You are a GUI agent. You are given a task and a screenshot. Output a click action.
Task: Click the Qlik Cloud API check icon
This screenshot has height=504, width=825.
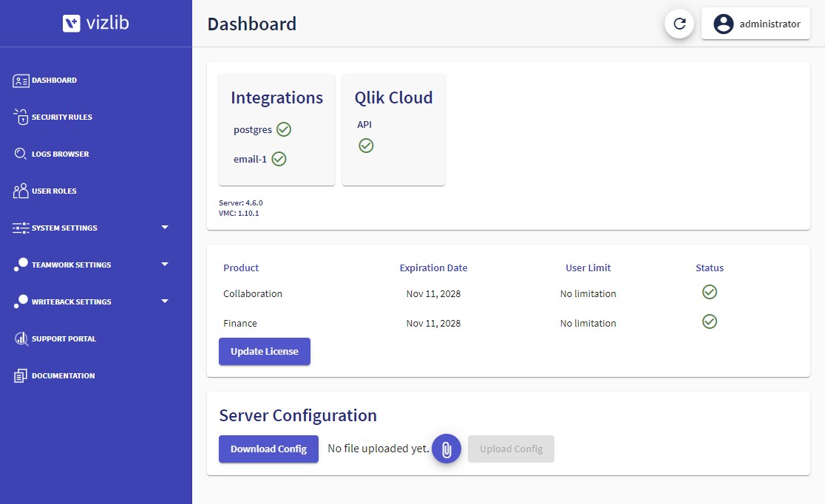pos(366,146)
